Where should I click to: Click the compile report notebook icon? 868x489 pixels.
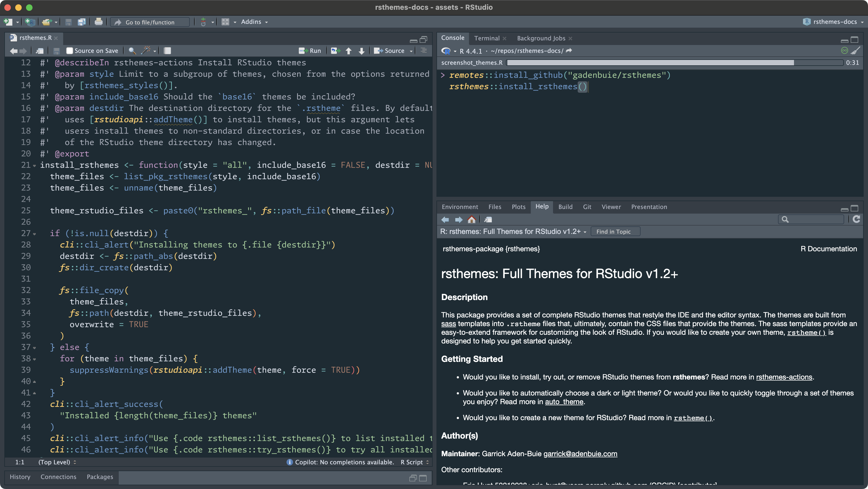tap(167, 51)
